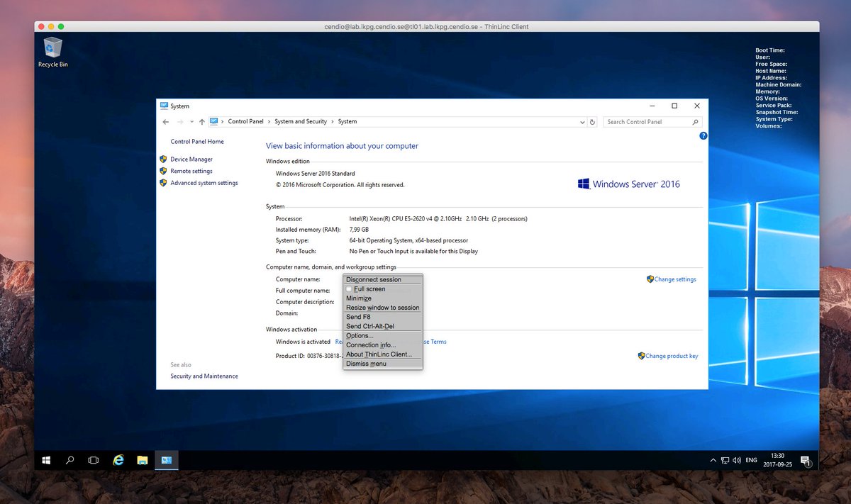
Task: Click the Change product key shield icon
Action: pyautogui.click(x=641, y=356)
